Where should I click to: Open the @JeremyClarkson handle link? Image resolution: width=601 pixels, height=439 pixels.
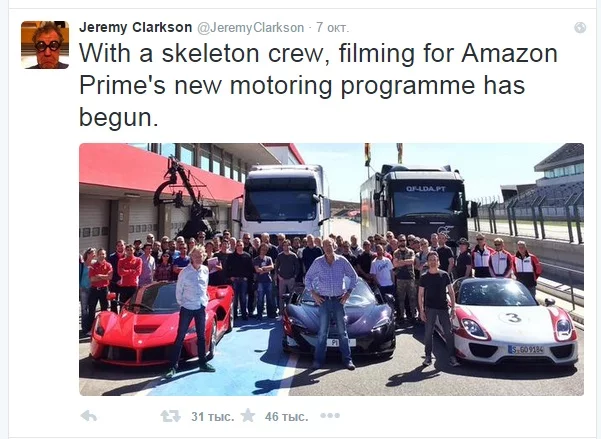251,28
